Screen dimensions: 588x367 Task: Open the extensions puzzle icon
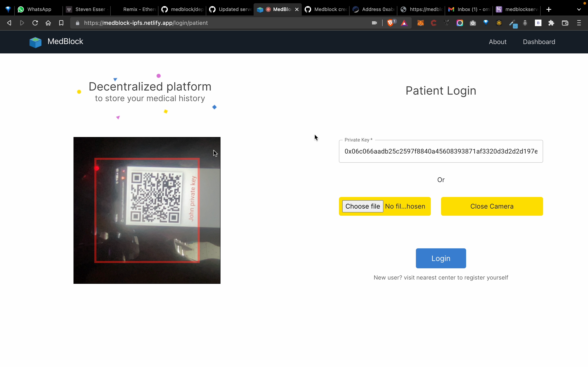coord(551,23)
